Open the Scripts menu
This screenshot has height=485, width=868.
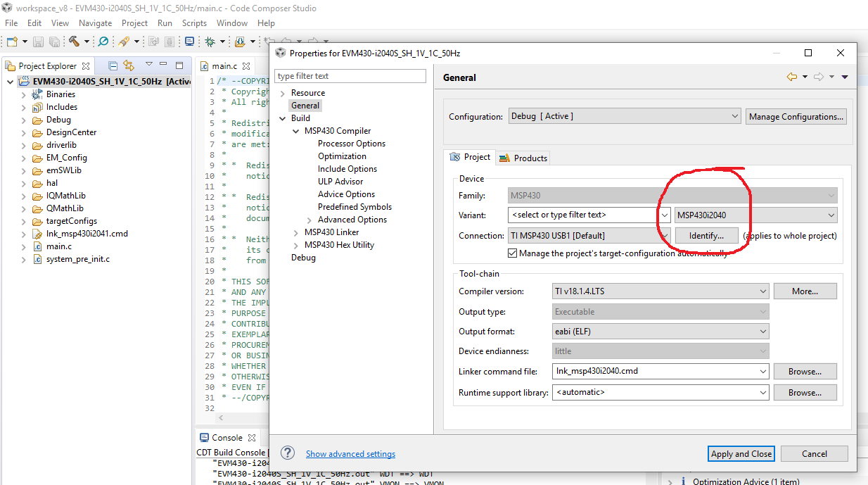pyautogui.click(x=194, y=23)
